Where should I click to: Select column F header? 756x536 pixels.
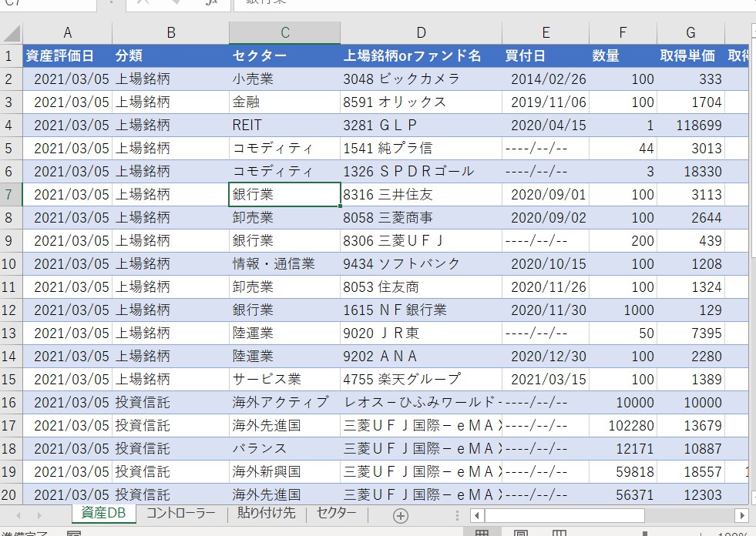point(623,33)
